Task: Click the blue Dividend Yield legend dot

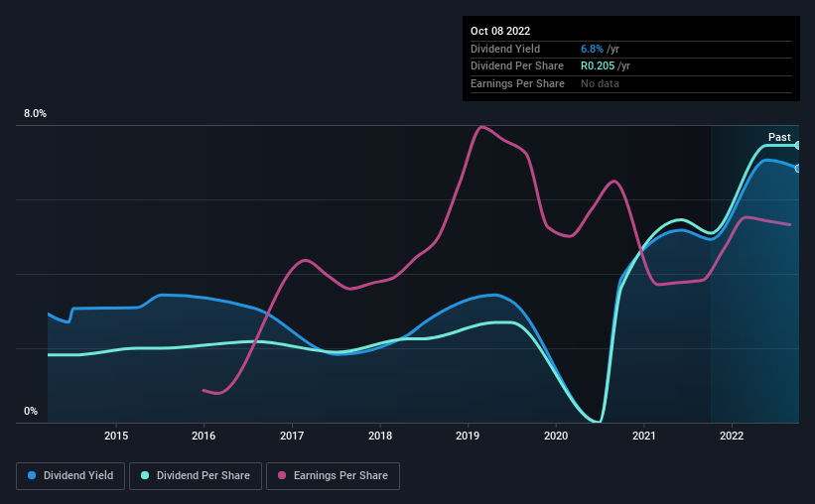Action: (x=32, y=475)
